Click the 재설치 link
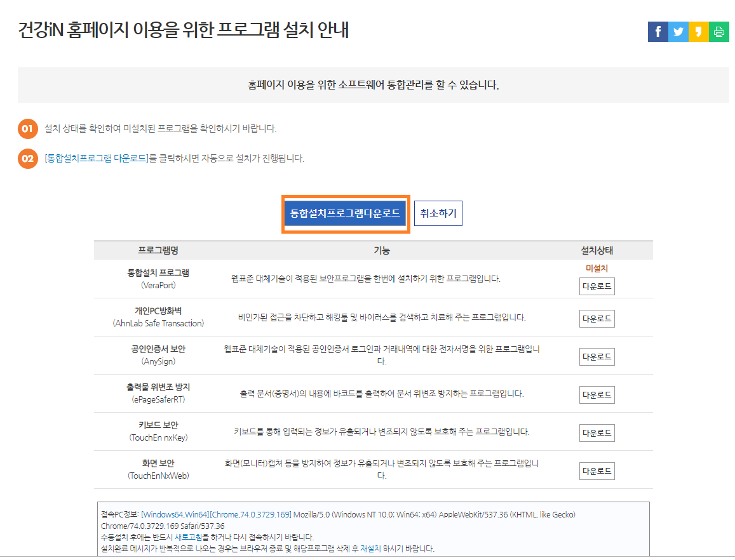Viewport: 735px width, 560px height. click(370, 549)
